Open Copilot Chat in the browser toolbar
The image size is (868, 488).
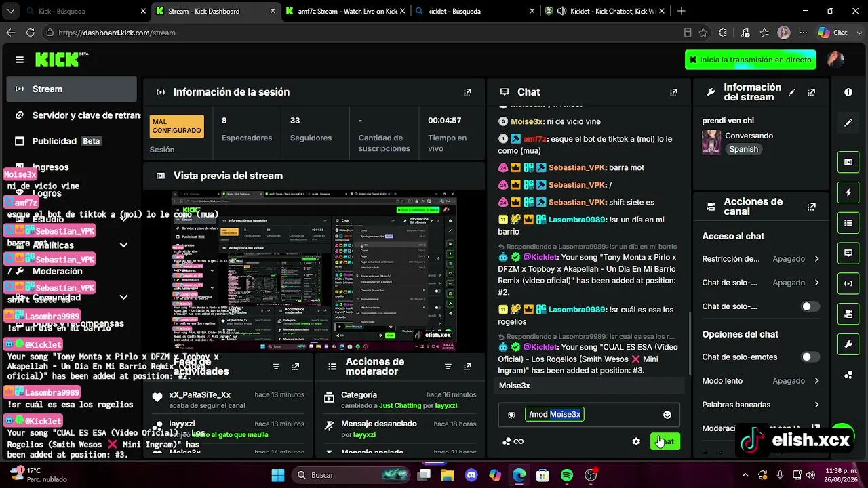point(833,33)
